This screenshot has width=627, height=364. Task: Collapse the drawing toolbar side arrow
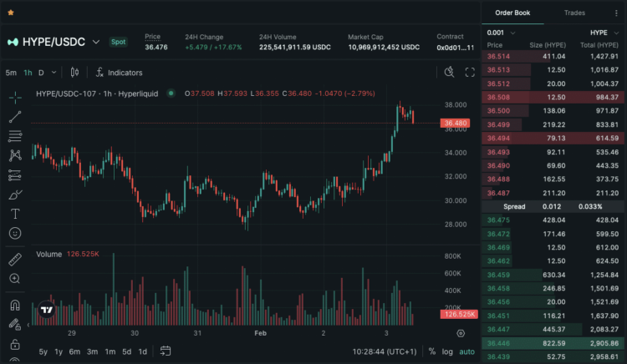pyautogui.click(x=28, y=325)
